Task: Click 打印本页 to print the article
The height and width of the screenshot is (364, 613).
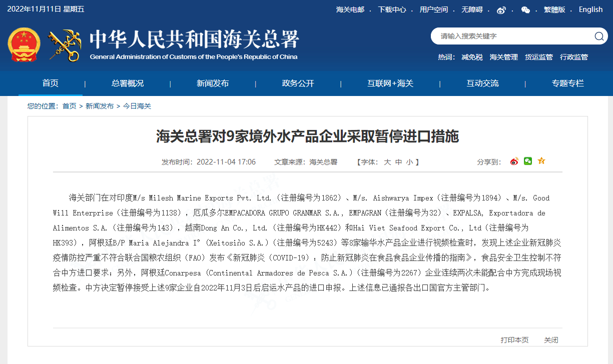Action: click(x=515, y=339)
